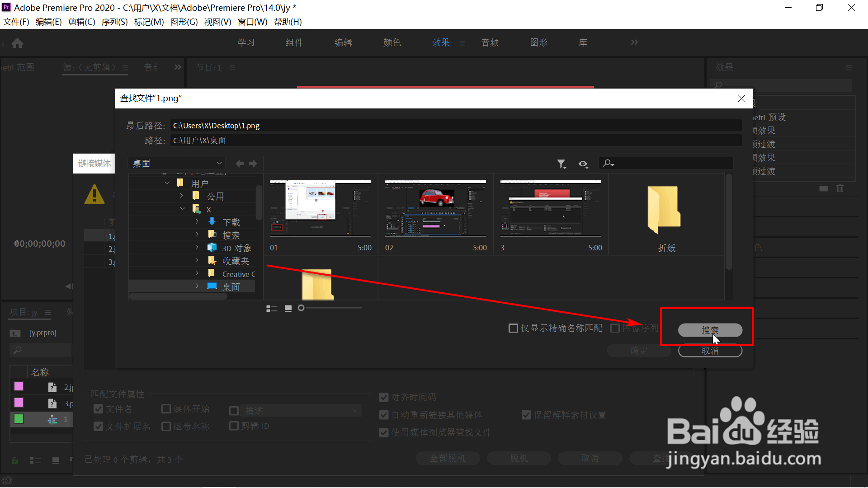The height and width of the screenshot is (488, 868).
Task: Select the 01 thumbnail in file browser
Action: pyautogui.click(x=321, y=215)
